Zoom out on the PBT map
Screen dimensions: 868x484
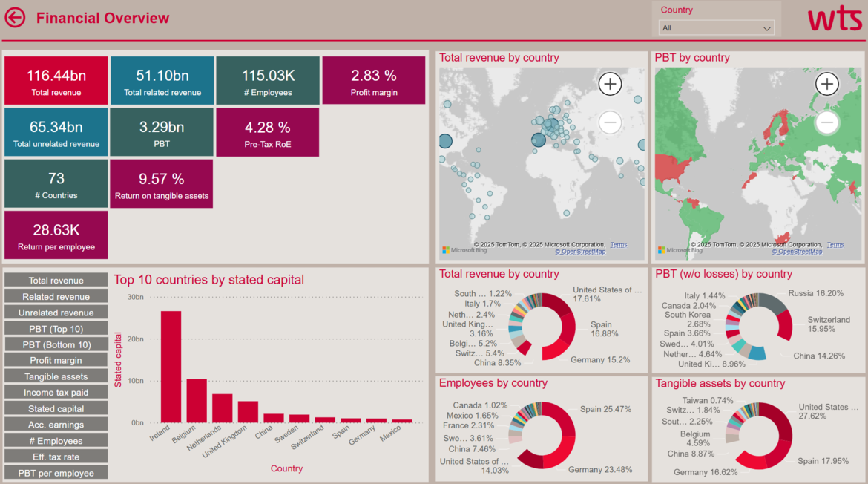(827, 122)
